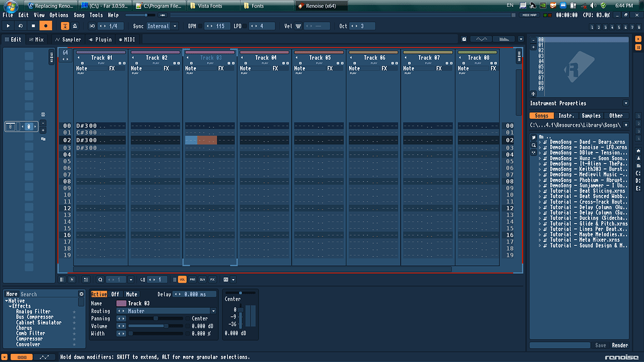The width and height of the screenshot is (644, 362).
Task: Click the Track 03 color swatch
Action: tap(121, 304)
